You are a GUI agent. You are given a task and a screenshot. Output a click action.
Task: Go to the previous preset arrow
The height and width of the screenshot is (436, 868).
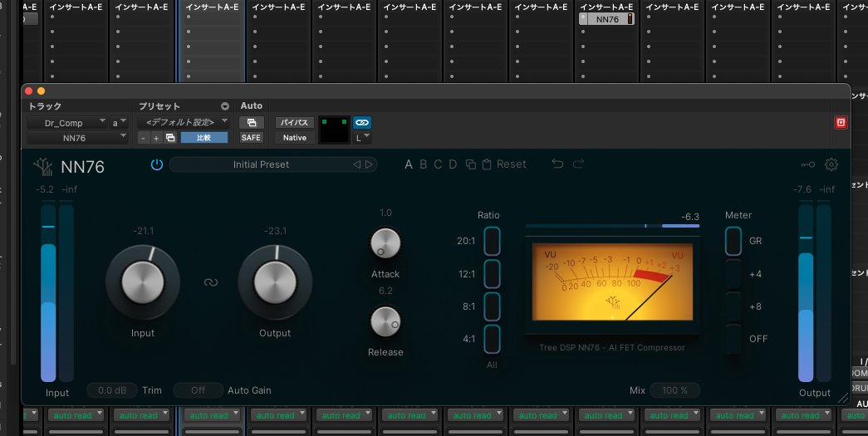(x=356, y=164)
